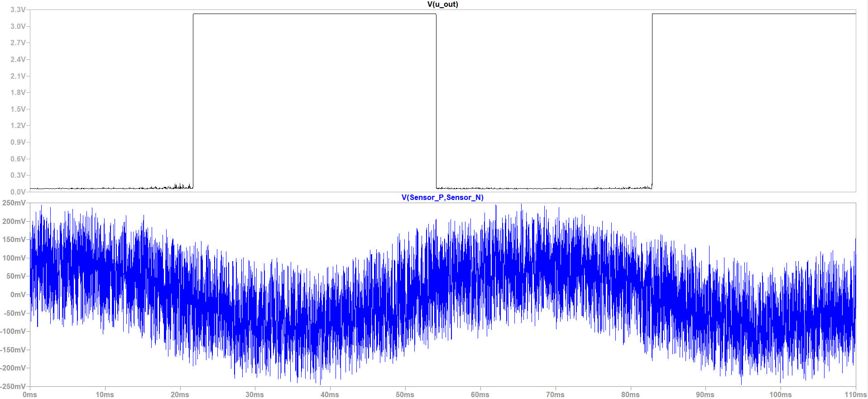Click the 40ms time axis label
The width and height of the screenshot is (868, 399).
(x=330, y=394)
